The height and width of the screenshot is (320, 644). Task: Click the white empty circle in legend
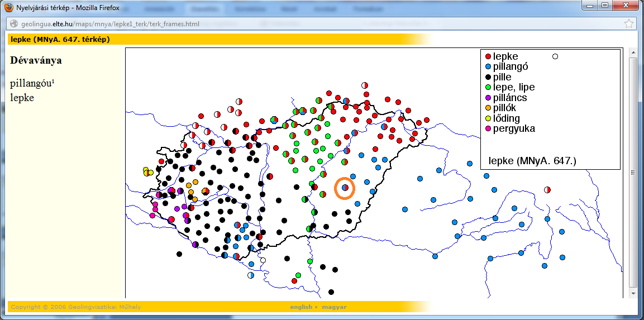point(555,56)
